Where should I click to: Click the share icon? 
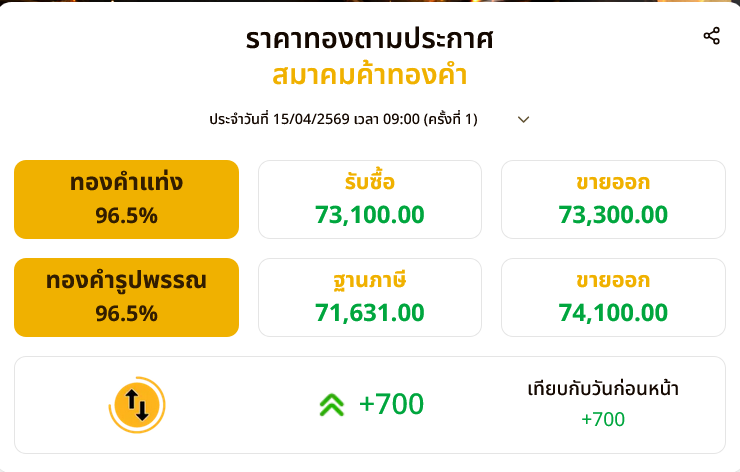[711, 37]
